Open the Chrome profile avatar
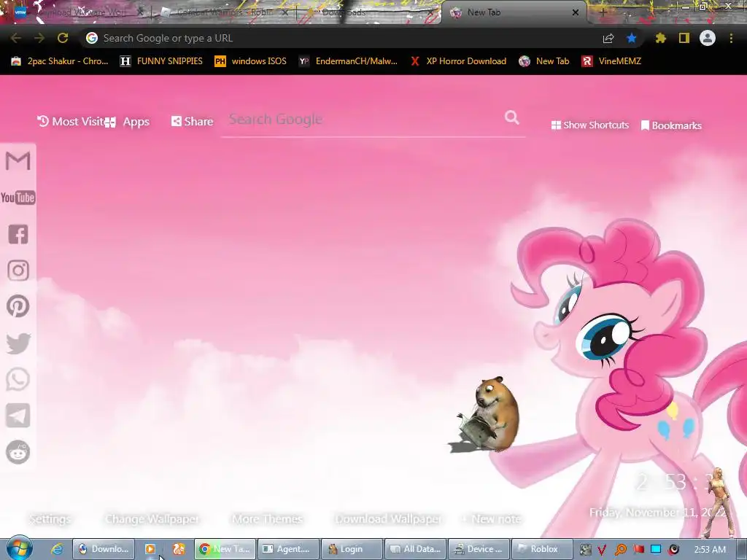747x560 pixels. tap(708, 38)
